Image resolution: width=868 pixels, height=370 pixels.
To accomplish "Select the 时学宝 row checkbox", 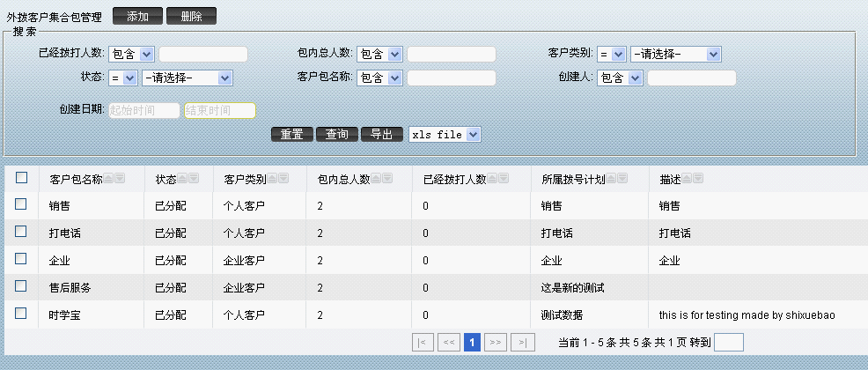I will [x=22, y=313].
